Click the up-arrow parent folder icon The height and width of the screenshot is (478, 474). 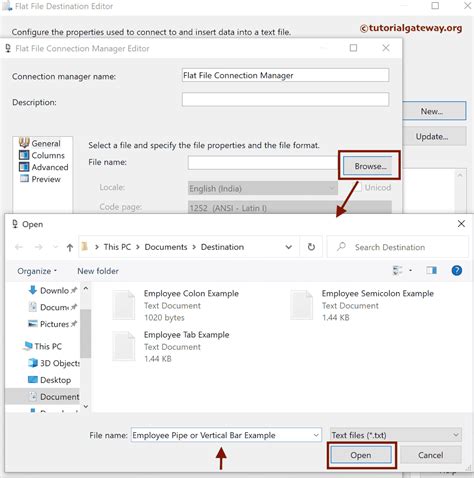(x=70, y=247)
